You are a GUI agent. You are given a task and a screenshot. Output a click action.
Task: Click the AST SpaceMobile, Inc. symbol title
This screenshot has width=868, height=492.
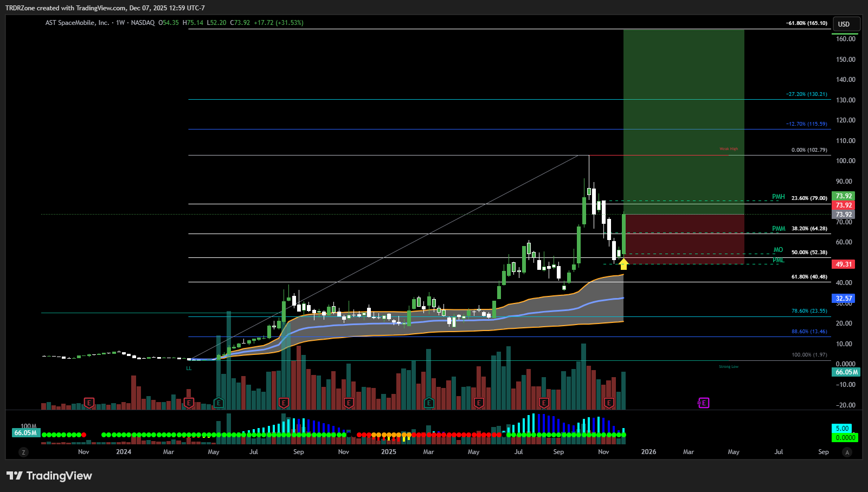[77, 23]
